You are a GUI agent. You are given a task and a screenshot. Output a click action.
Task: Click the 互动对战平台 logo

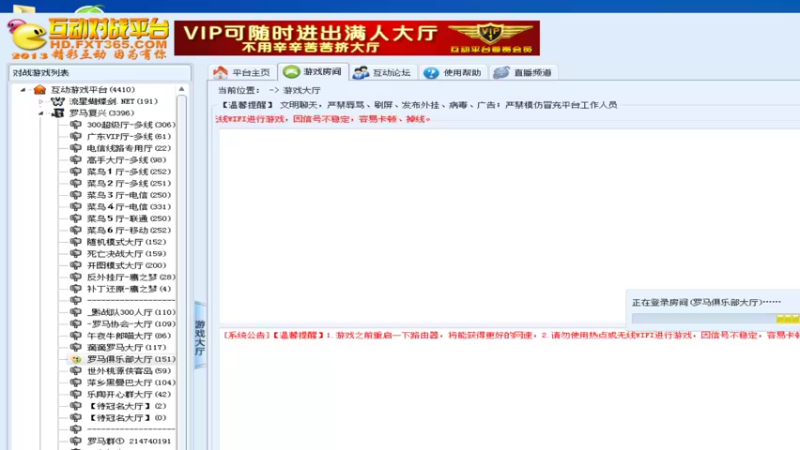pos(88,38)
